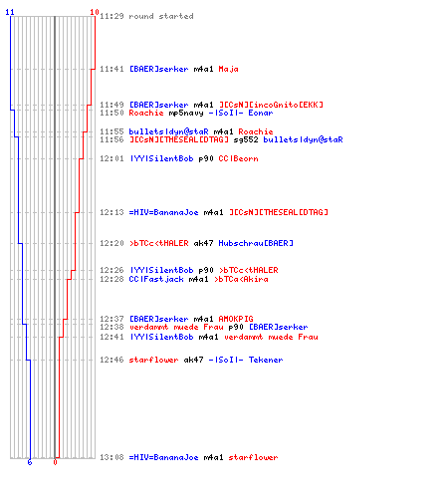Click victim AMOKPIG at 12:37
The width and height of the screenshot is (448, 498).
[x=236, y=319]
